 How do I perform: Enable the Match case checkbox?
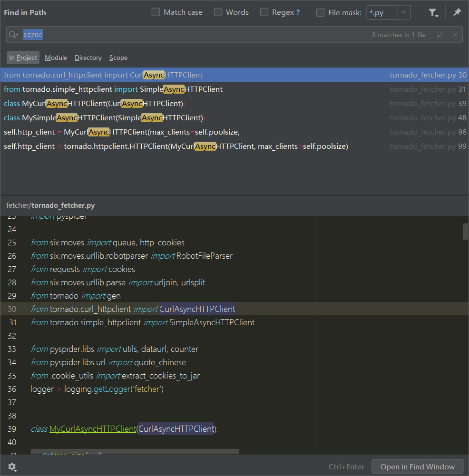coord(156,12)
